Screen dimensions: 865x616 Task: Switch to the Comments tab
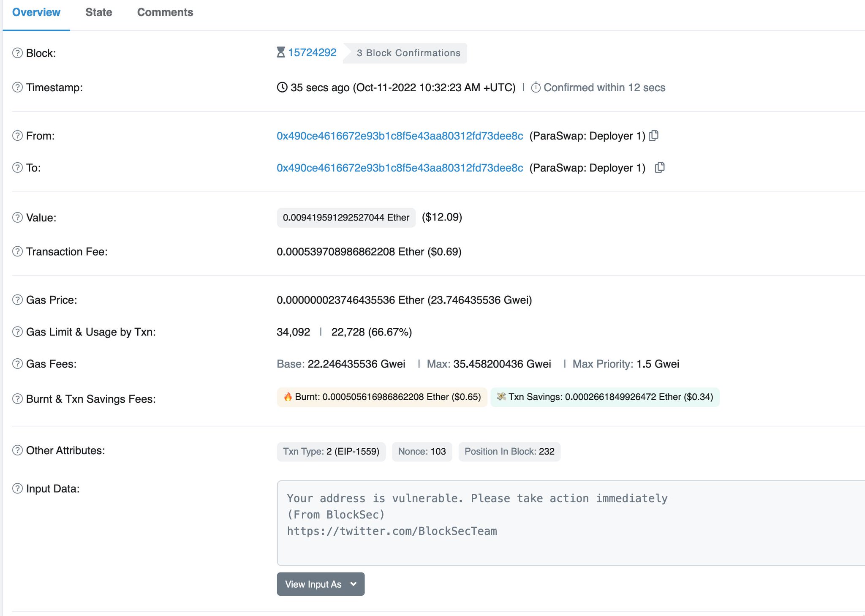coord(165,12)
